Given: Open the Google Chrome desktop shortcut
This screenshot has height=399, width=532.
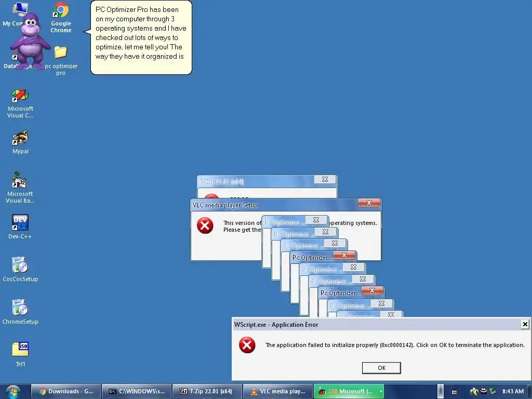Looking at the screenshot, I should click(61, 18).
